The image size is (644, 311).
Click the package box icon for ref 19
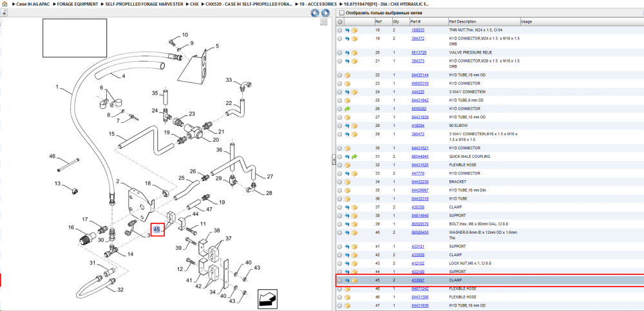(354, 39)
